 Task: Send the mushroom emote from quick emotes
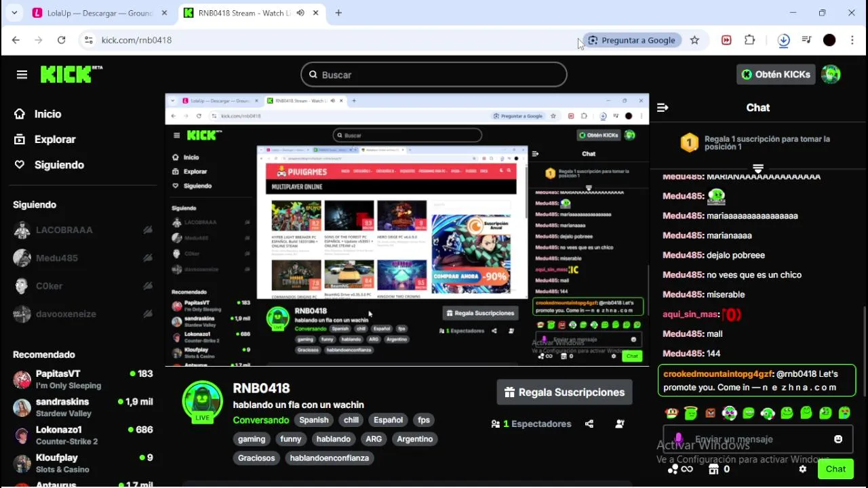pos(671,412)
